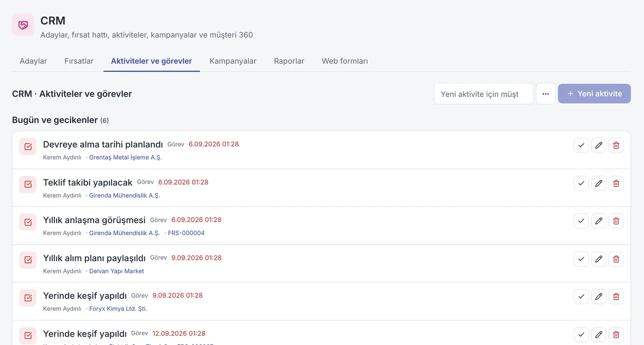Click the 'Yıllık alım planı paylaşıldı' title
Screen dimensions: 644x345
[94, 258]
